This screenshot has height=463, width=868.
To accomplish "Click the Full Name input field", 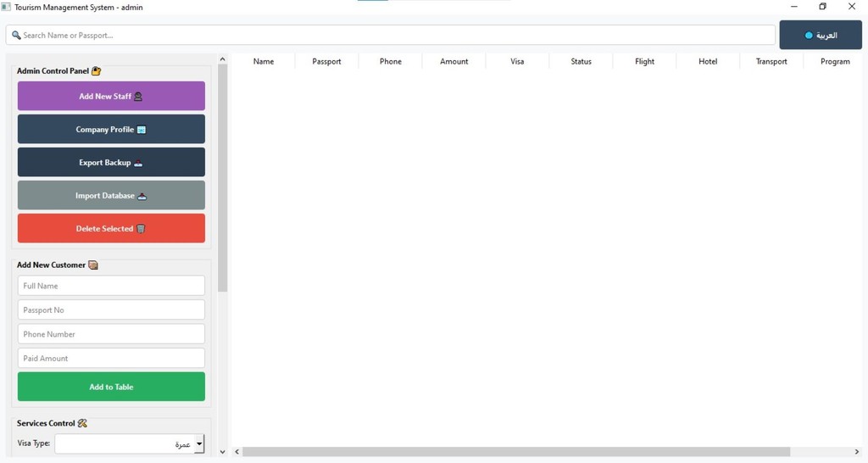I will 111,286.
